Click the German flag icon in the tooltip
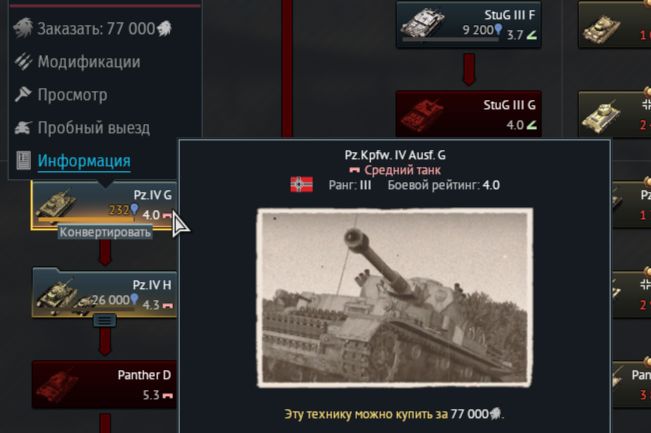This screenshot has height=433, width=651. click(x=301, y=185)
